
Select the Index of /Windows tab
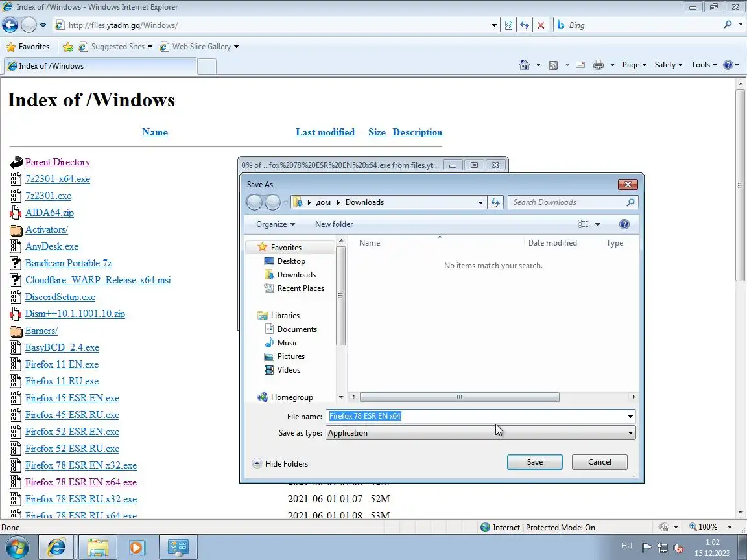[x=100, y=66]
